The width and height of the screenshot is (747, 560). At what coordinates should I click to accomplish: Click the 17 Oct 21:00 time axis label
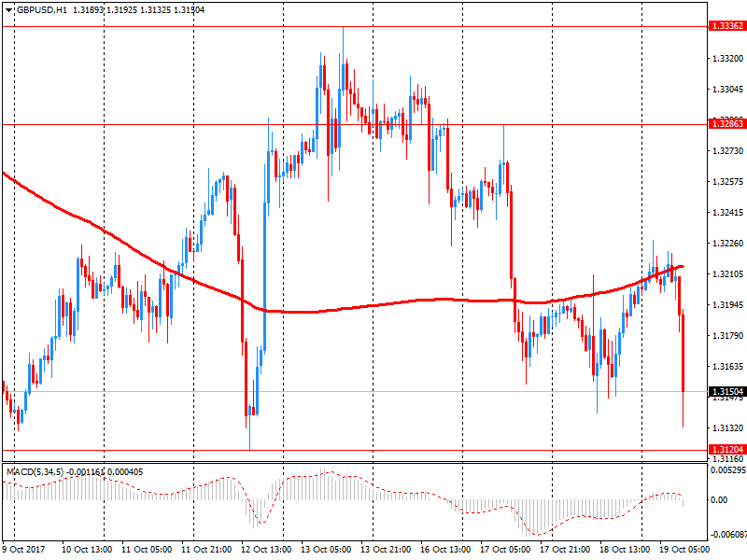(x=565, y=549)
